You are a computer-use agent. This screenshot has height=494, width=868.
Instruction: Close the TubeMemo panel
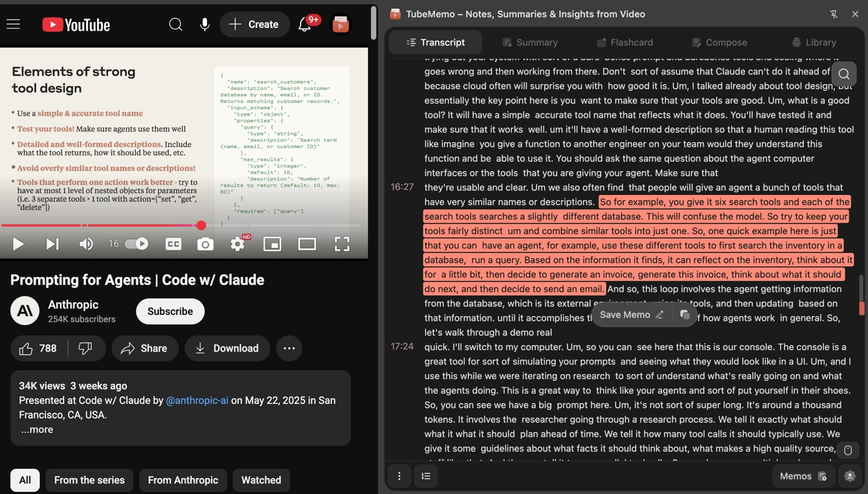tap(855, 14)
